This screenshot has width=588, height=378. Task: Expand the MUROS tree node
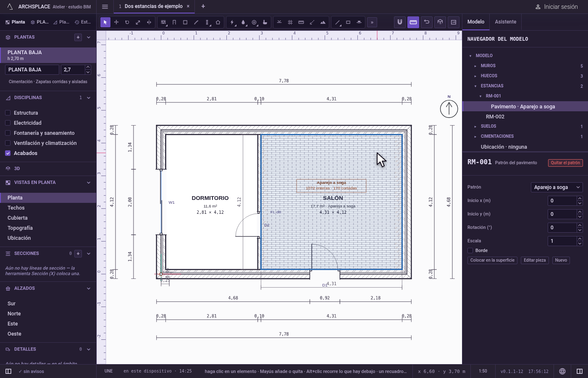(x=475, y=66)
